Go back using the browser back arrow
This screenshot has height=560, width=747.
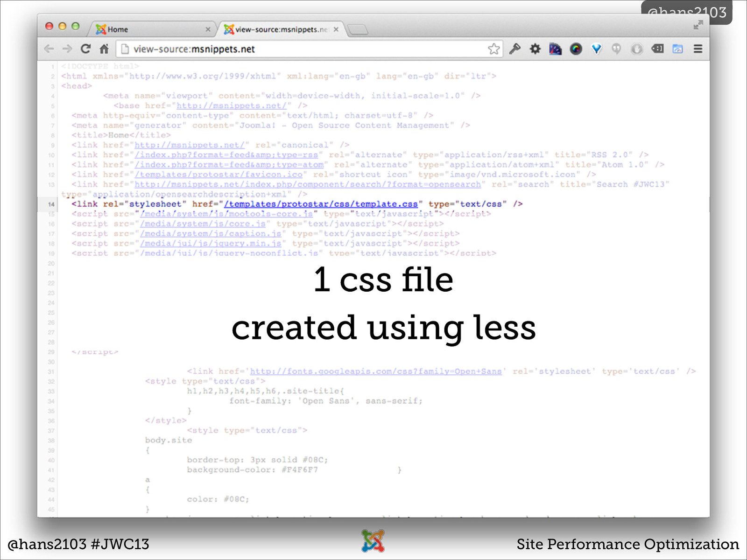[x=49, y=49]
